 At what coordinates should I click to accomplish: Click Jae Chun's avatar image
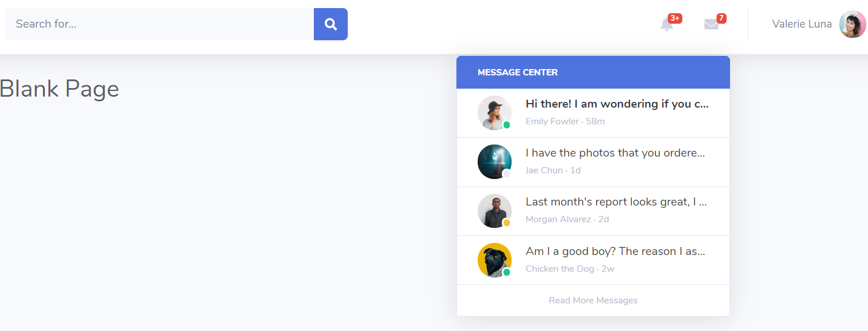[494, 161]
